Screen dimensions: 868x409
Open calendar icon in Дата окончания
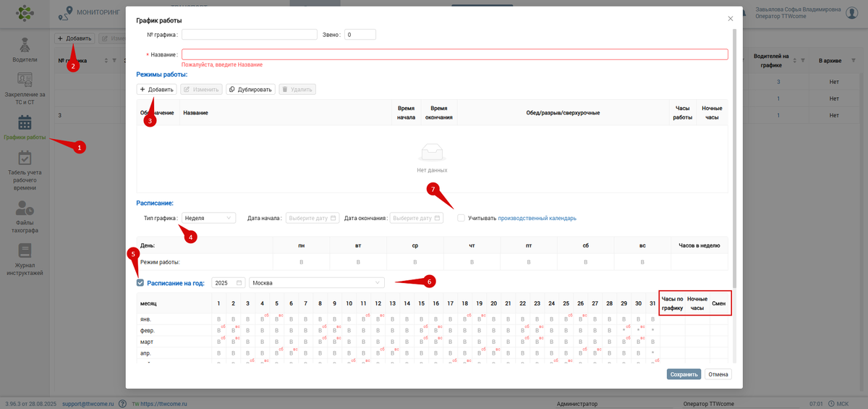pos(437,218)
